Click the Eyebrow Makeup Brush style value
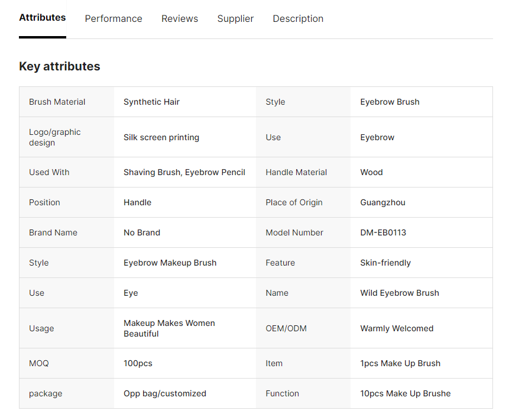This screenshot has height=420, width=509. point(170,263)
